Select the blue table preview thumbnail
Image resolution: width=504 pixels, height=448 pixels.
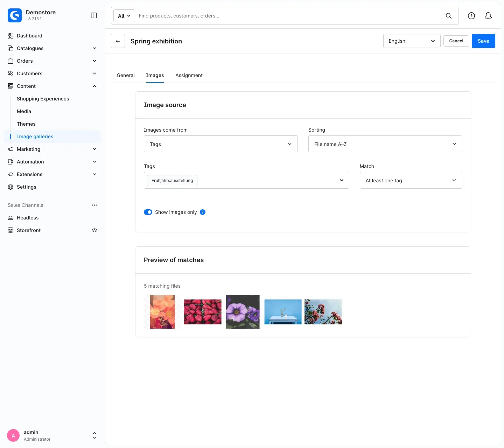[x=283, y=312]
